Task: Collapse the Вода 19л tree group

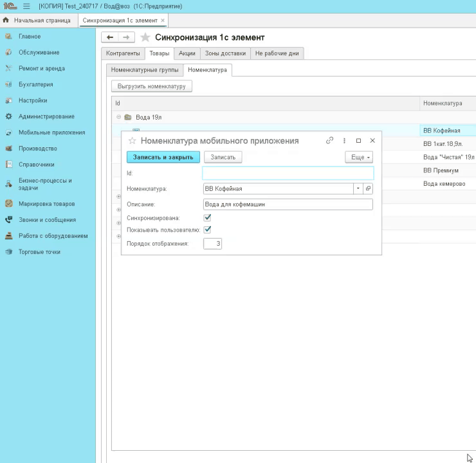Action: tap(118, 116)
